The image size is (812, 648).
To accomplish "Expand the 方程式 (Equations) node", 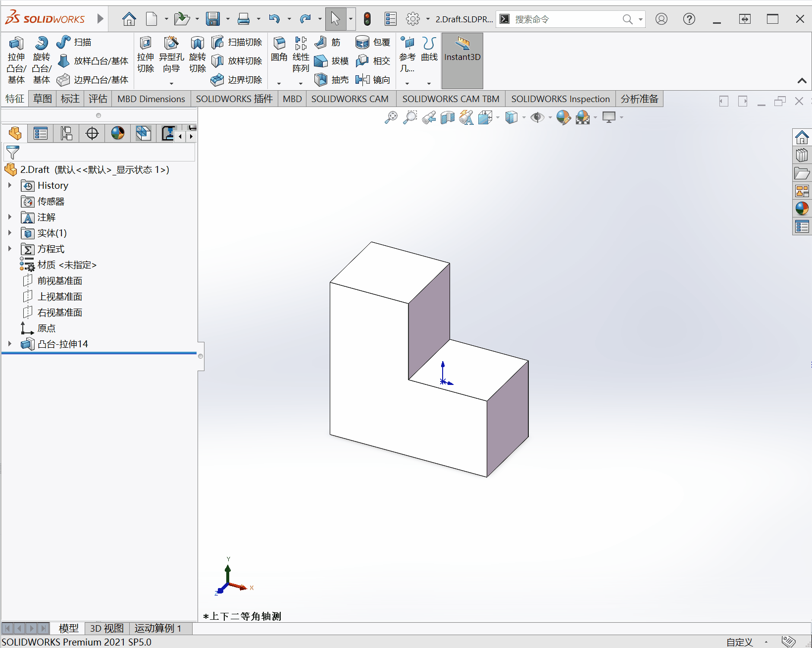I will 9,249.
